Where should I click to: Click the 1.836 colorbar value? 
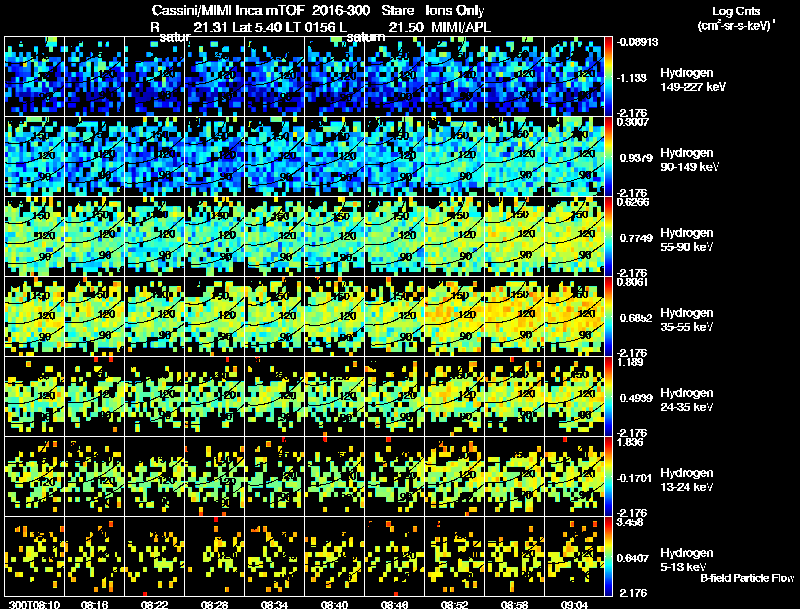click(630, 442)
